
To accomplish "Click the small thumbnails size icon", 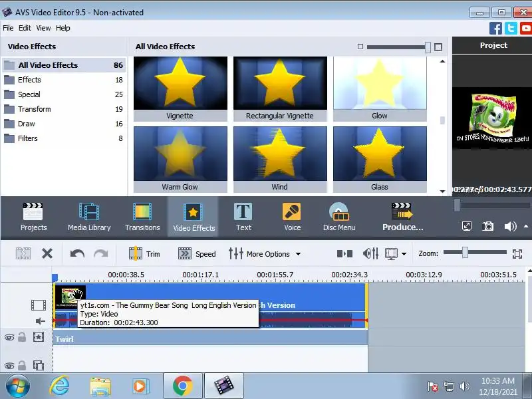I will 360,47.
